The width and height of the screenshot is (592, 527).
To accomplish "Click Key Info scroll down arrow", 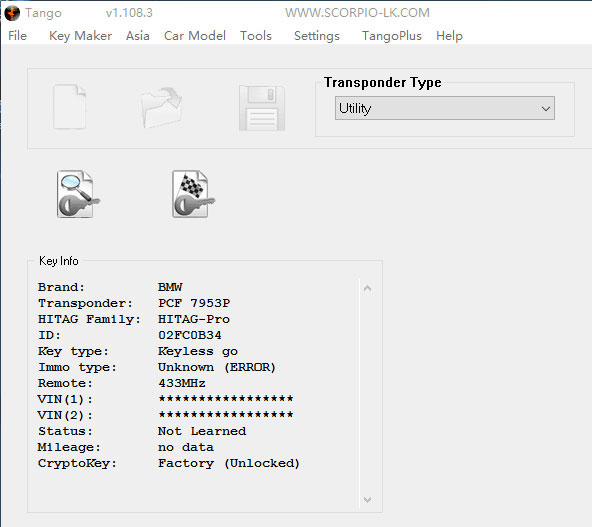I will pyautogui.click(x=367, y=499).
